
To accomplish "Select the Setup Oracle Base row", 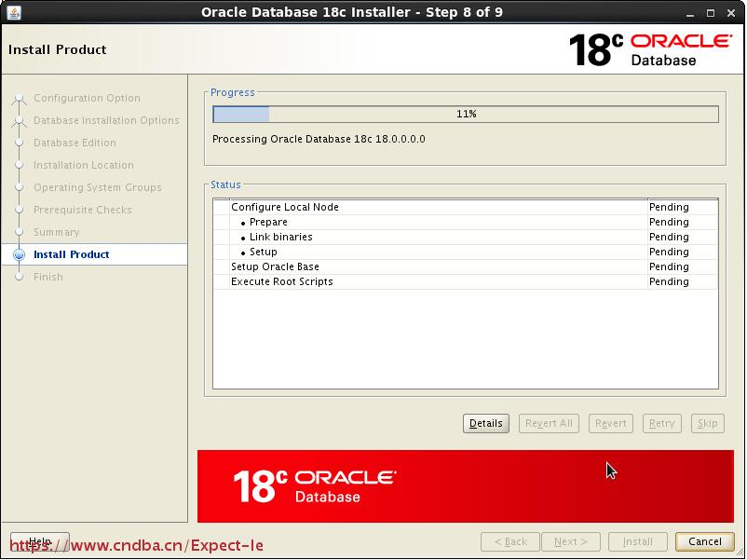I will (x=466, y=266).
